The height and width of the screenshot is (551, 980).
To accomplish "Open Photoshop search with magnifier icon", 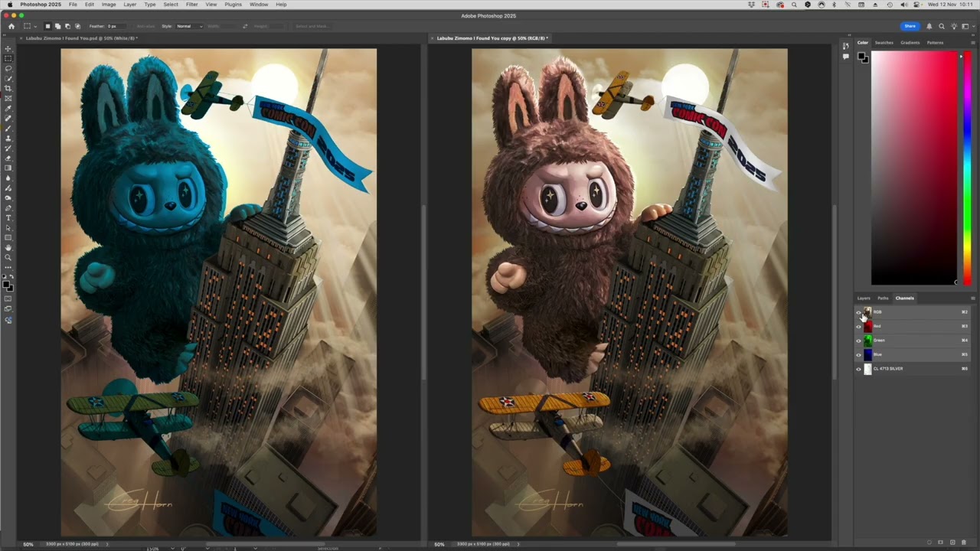I will coord(942,26).
